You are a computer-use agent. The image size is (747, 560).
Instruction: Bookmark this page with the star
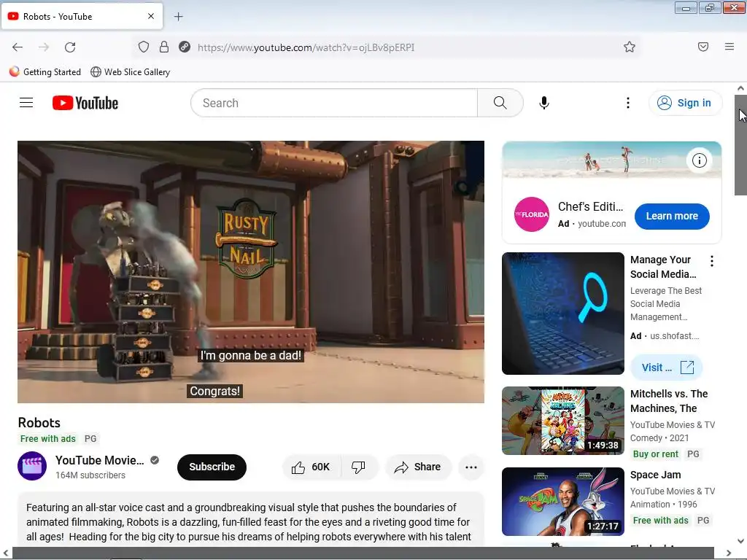630,47
